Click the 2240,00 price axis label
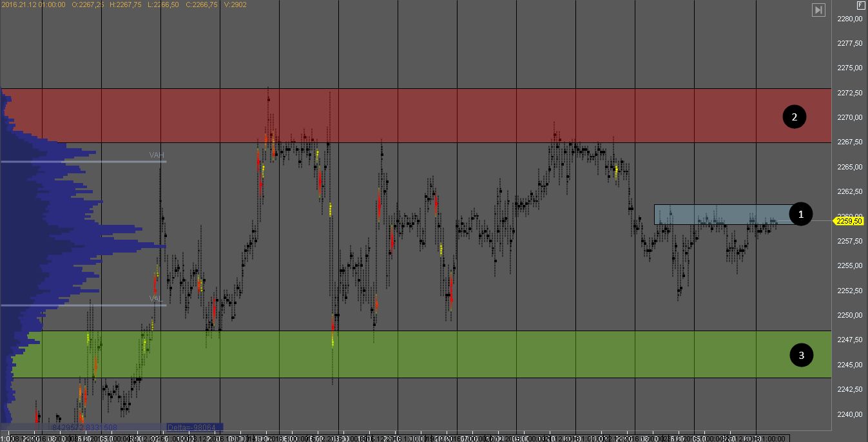Image resolution: width=868 pixels, height=442 pixels. 850,414
